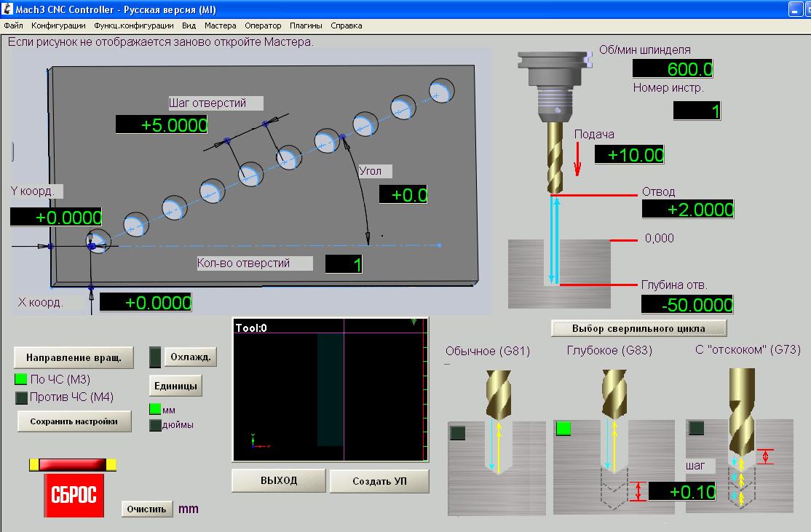
Task: Select the По ЧС (M3) LED
Action: (x=20, y=379)
